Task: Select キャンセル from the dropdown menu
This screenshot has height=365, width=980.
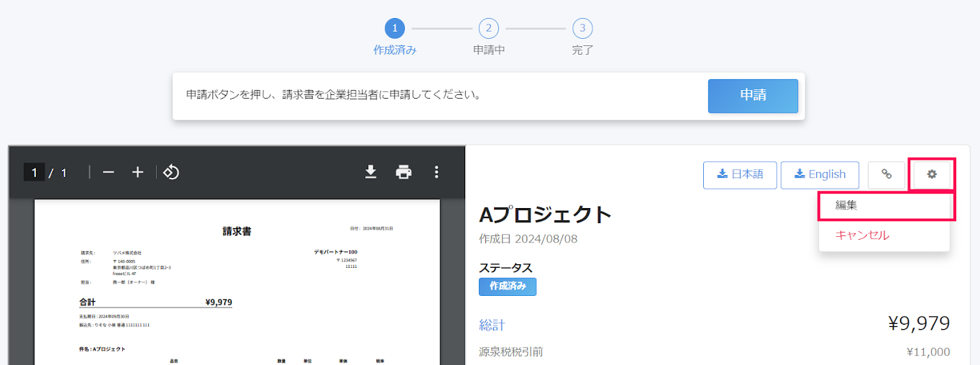Action: (884, 235)
